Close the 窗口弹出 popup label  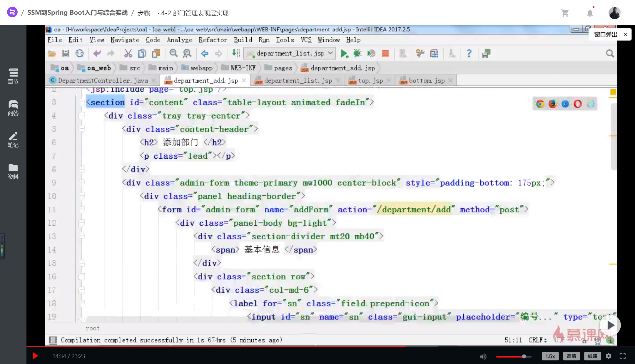(625, 34)
